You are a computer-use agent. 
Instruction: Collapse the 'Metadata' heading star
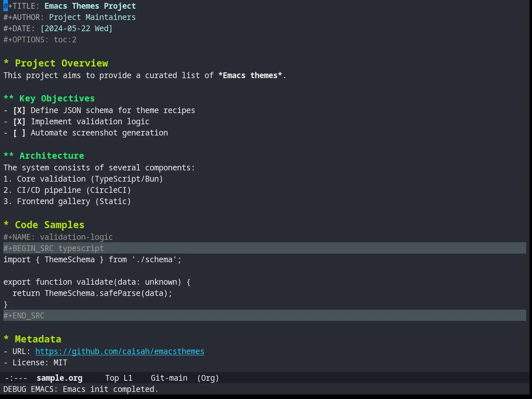6,339
